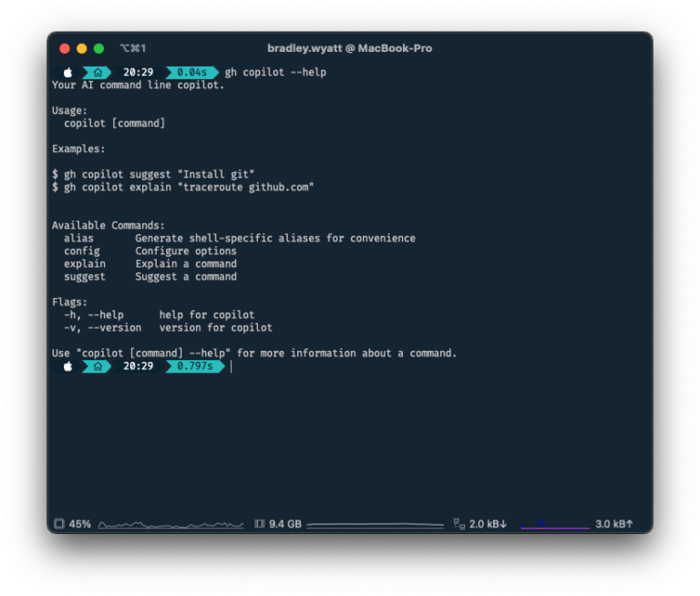This screenshot has height=596, width=700.
Task: Click the 0.797s duration segment
Action: [x=195, y=366]
